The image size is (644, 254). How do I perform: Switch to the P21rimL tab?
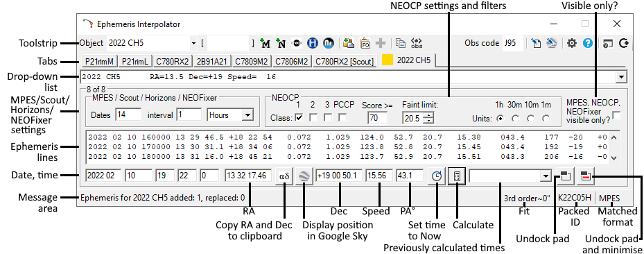click(135, 62)
